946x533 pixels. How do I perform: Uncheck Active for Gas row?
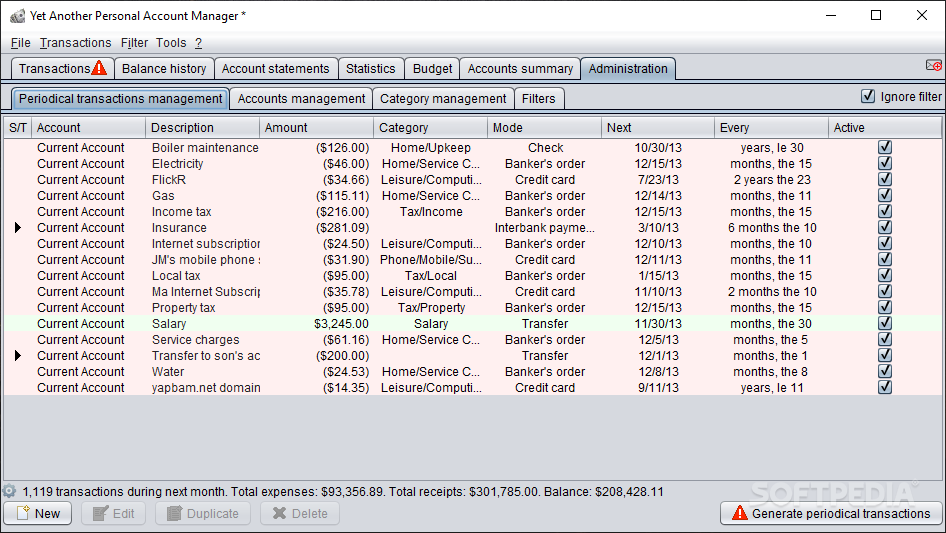(x=884, y=196)
